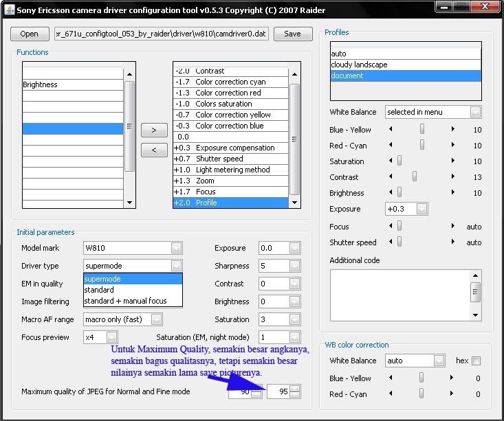Image resolution: width=504 pixels, height=421 pixels.
Task: Select standard + manual focus option
Action: 133,301
